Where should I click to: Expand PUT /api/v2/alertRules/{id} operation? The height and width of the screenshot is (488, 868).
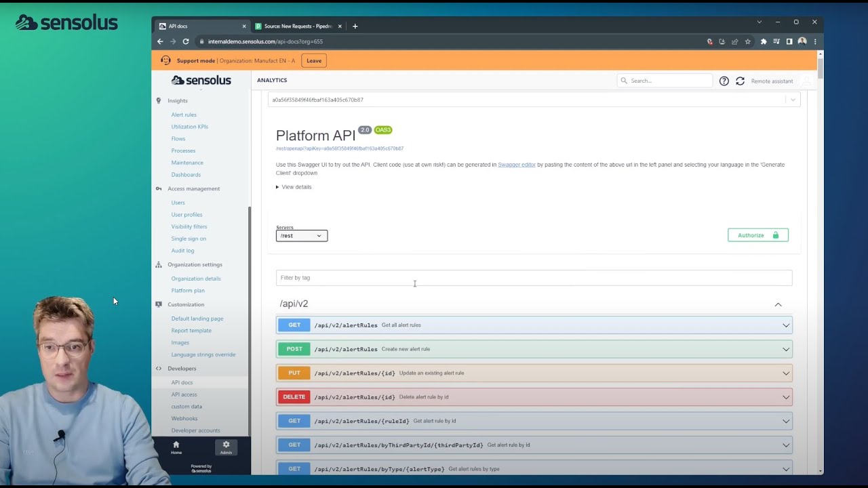(534, 373)
